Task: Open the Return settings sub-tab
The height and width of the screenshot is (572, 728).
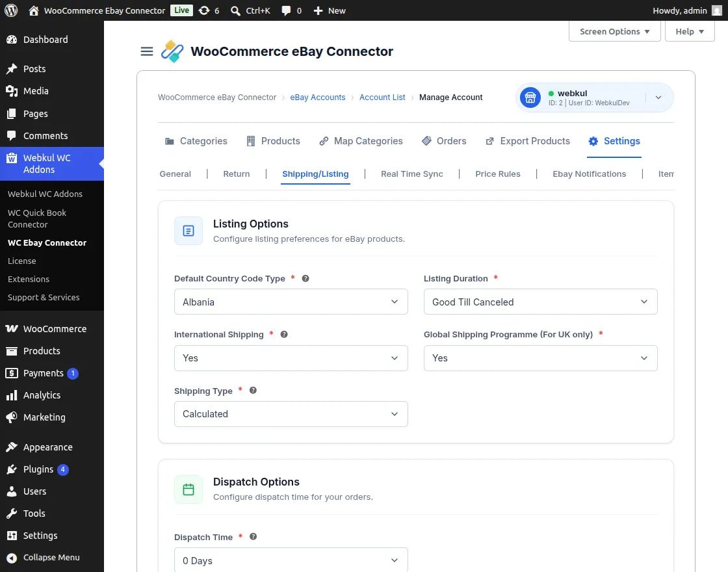Action: coord(237,174)
